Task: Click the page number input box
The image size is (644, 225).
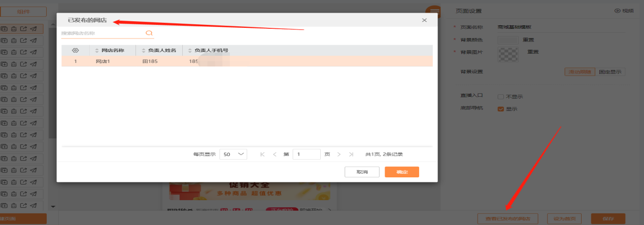Action: (307, 154)
